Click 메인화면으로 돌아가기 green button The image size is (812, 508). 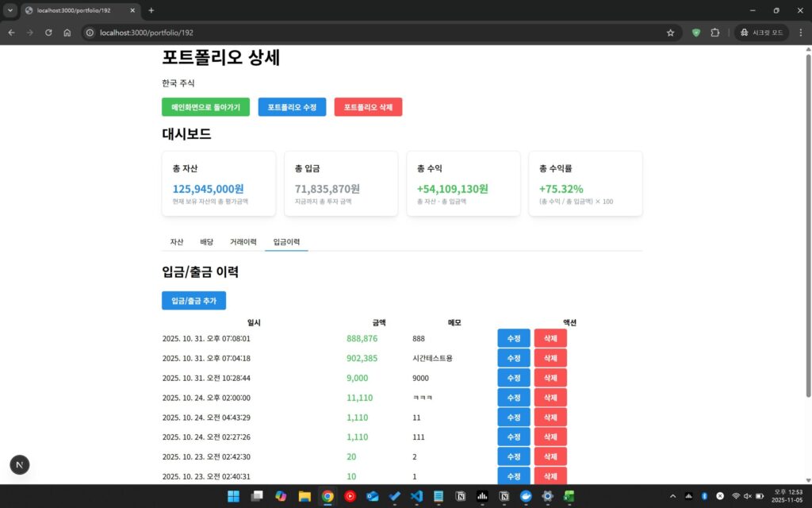[x=205, y=107]
